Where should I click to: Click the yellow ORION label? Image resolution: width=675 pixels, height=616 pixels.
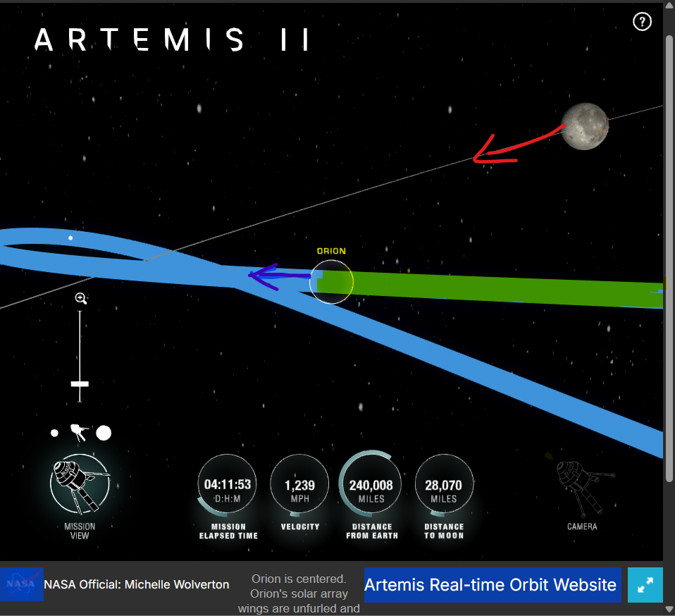coord(331,251)
